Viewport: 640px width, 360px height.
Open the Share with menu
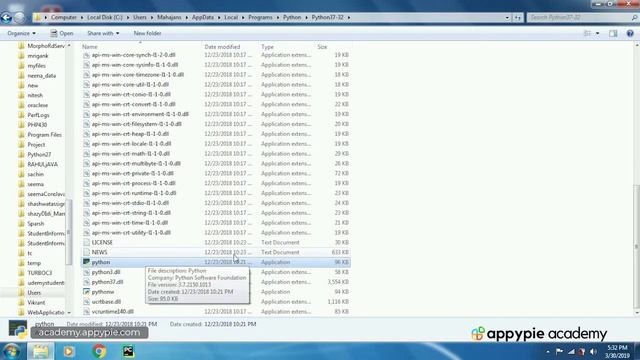coord(103,33)
